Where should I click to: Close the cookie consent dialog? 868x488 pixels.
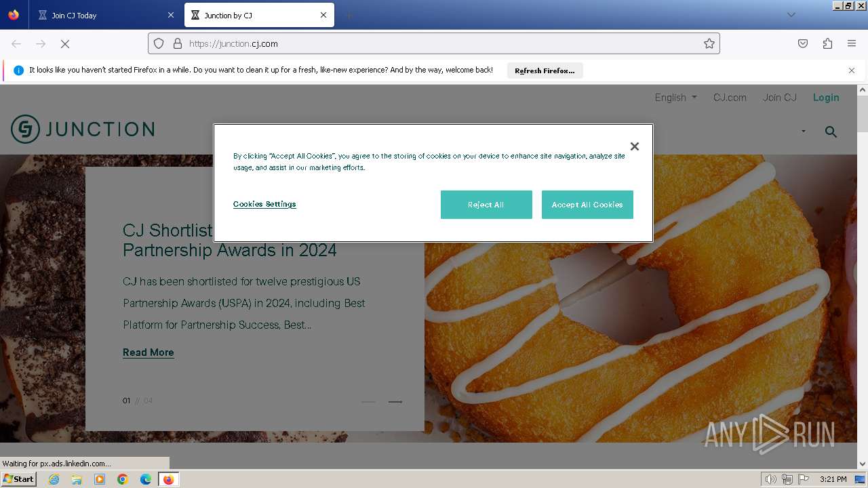point(634,146)
